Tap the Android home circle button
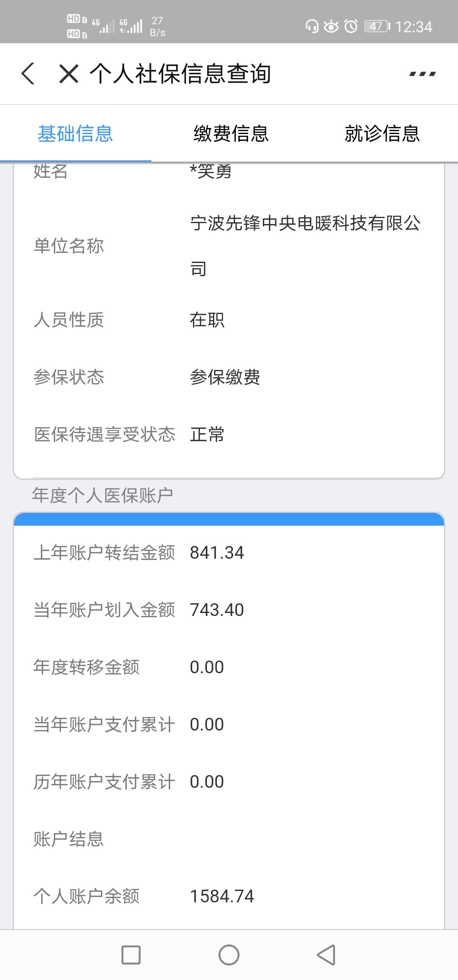Viewport: 458px width, 980px height. tap(229, 955)
